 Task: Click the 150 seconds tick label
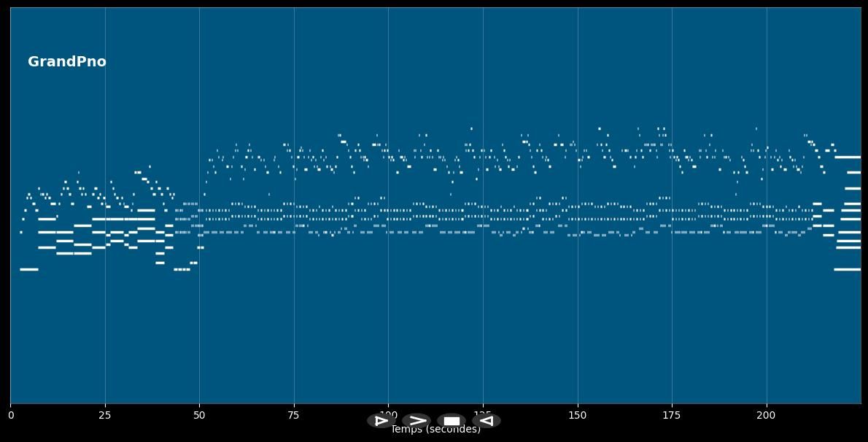578,415
